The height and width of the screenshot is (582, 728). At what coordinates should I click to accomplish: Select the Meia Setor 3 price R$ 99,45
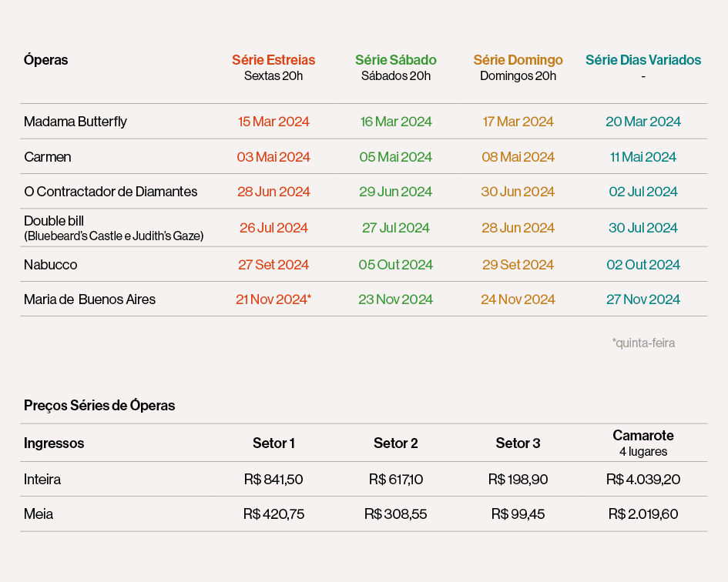(518, 514)
